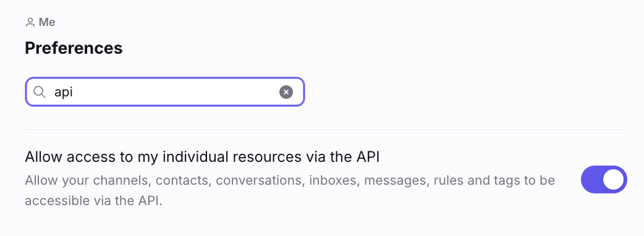Click empty space inside search box before X

tap(177, 92)
